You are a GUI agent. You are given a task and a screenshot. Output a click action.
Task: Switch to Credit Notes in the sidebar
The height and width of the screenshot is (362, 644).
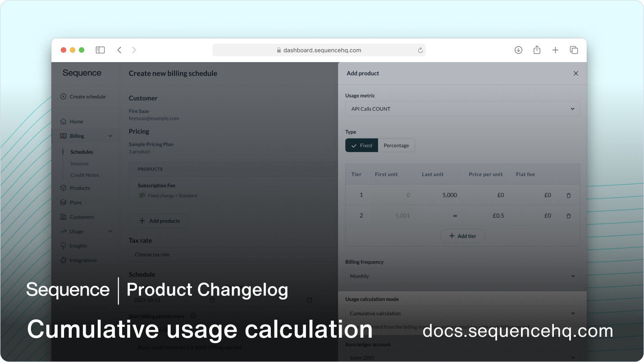point(84,175)
